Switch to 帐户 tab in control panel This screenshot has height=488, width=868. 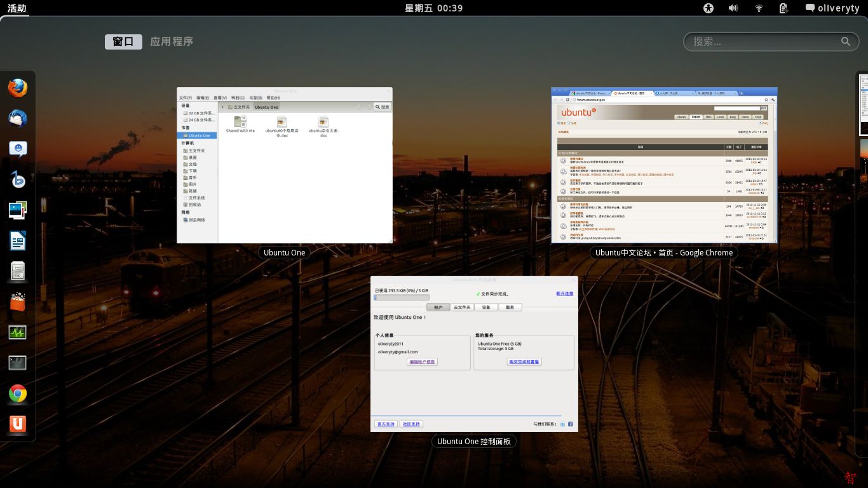(438, 308)
